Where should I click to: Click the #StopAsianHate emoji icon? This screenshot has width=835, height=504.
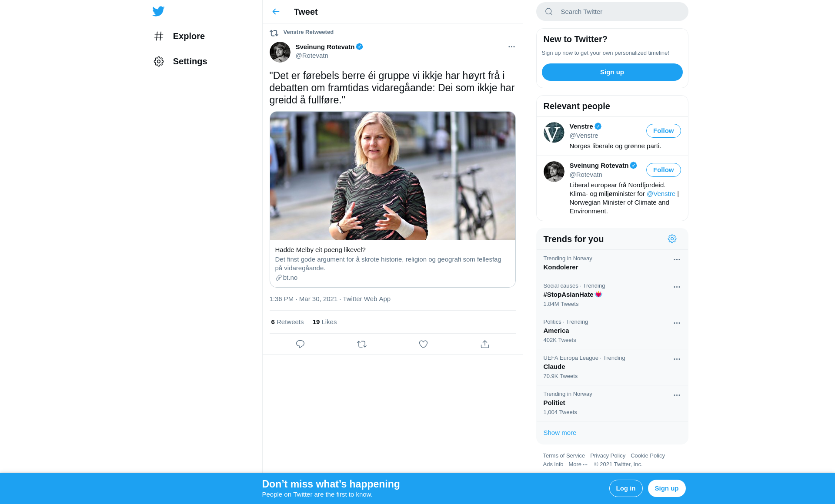point(598,295)
